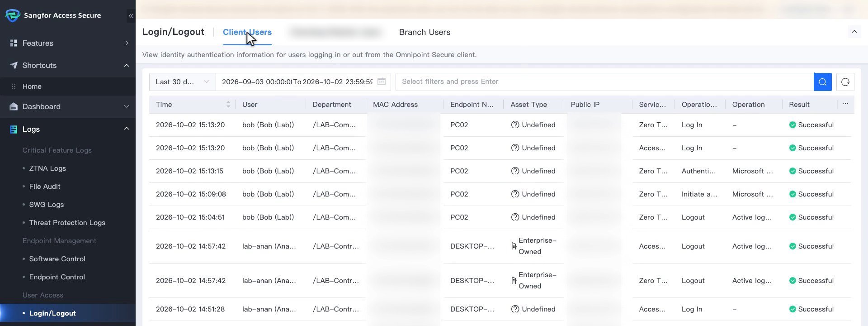
Task: Click the Dashboard icon in the sidebar
Action: click(14, 106)
